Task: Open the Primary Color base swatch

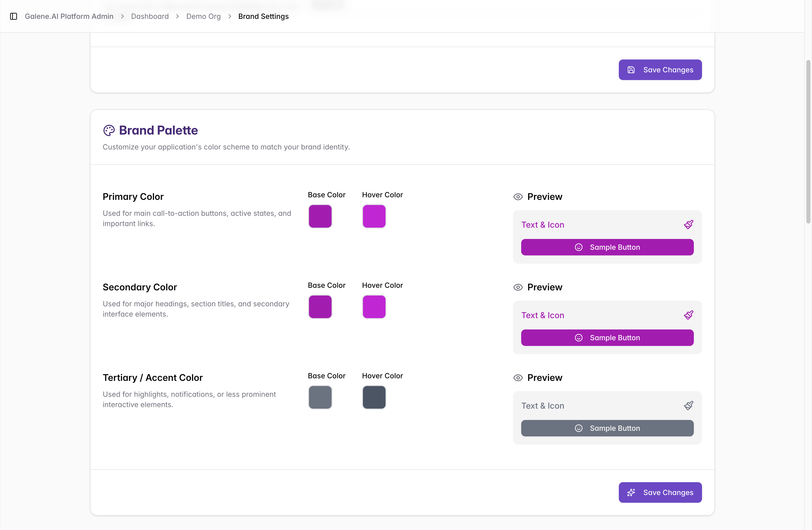Action: pos(320,216)
